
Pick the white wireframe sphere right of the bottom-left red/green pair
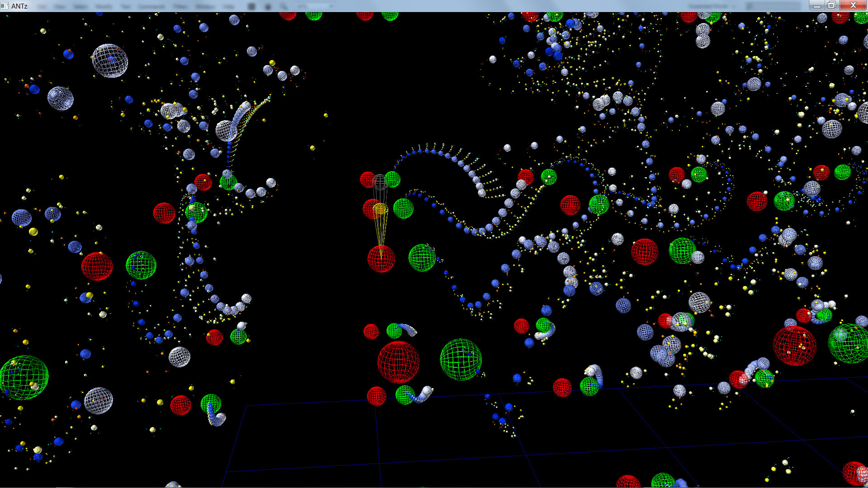click(179, 357)
